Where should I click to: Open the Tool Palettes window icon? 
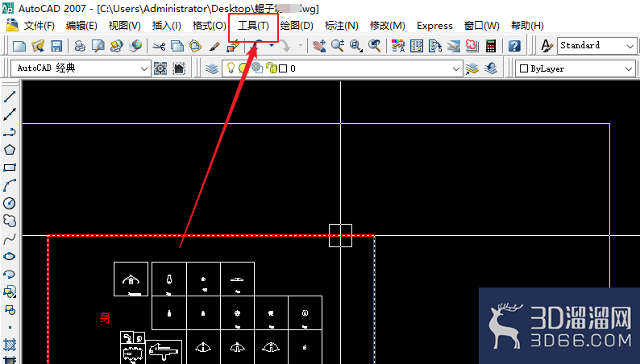[435, 46]
